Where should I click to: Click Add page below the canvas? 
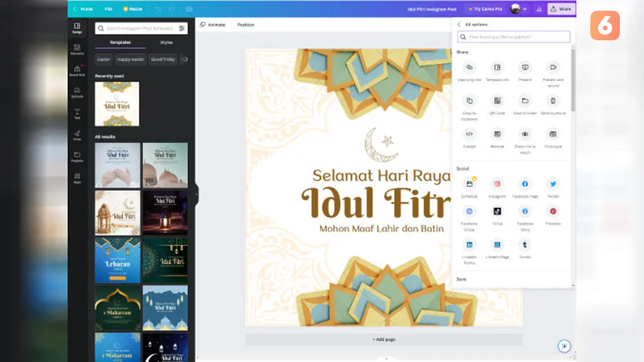click(x=384, y=339)
